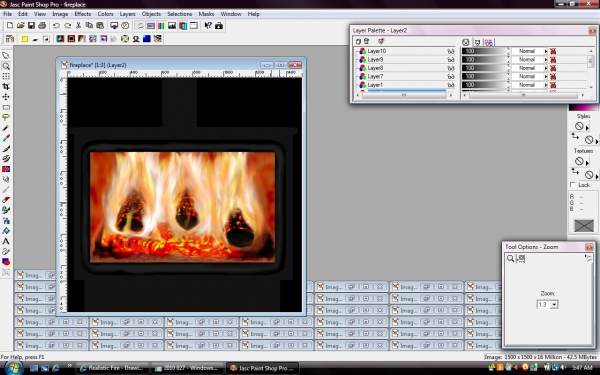Toggle lock transparency for Layer9
600x375 pixels.
pyautogui.click(x=553, y=60)
